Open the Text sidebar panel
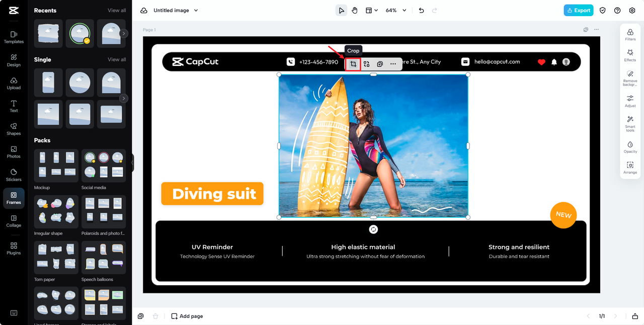This screenshot has height=325, width=644. [x=14, y=106]
